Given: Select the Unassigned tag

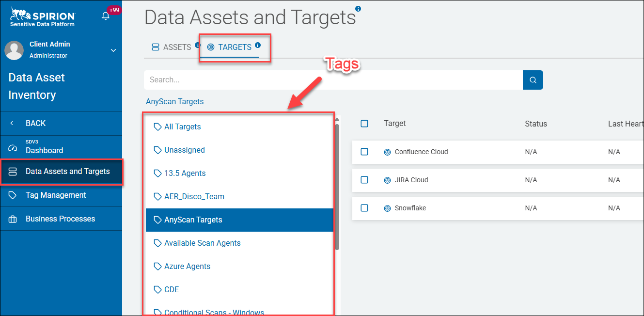Looking at the screenshot, I should point(239,150).
